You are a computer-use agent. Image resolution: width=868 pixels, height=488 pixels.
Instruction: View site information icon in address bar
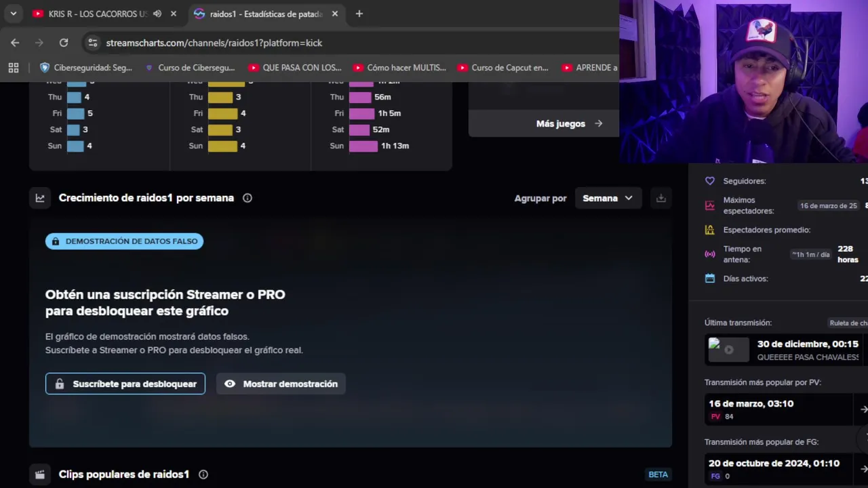93,43
